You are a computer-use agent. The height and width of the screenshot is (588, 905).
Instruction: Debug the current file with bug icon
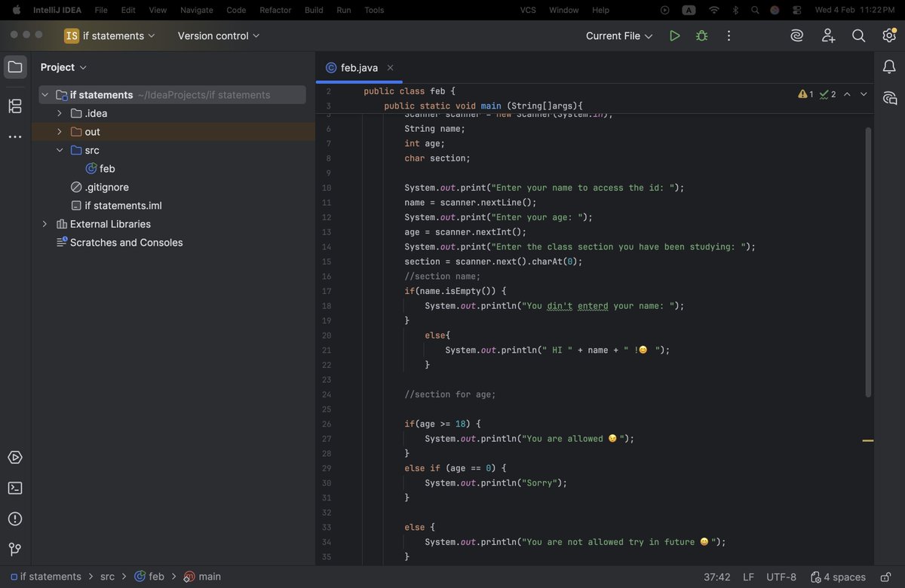point(701,35)
